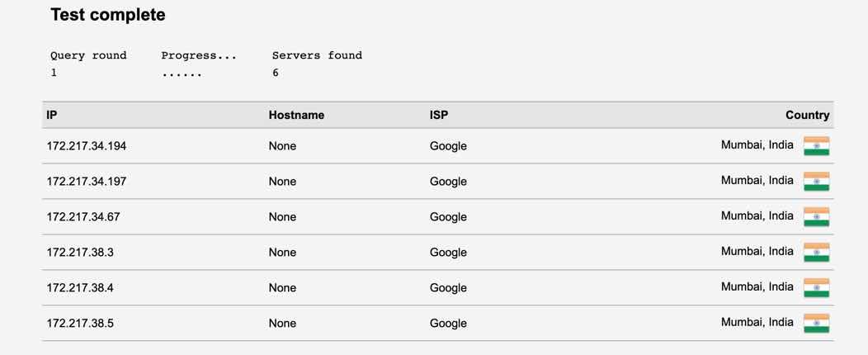Click IP address 172.217.38.3
Viewport: 868px width, 355px height.
click(x=80, y=253)
